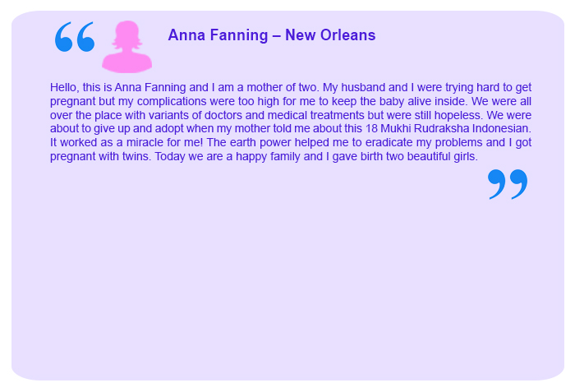Click the heading Anna Fanning – New Orleans
The height and width of the screenshot is (392, 575).
(x=271, y=35)
